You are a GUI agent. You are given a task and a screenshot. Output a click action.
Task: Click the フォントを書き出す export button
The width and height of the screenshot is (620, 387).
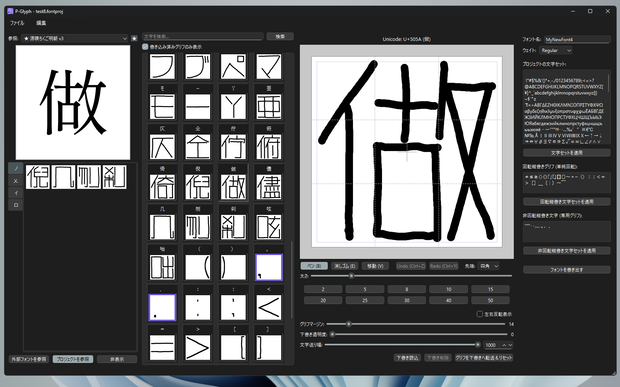[567, 270]
